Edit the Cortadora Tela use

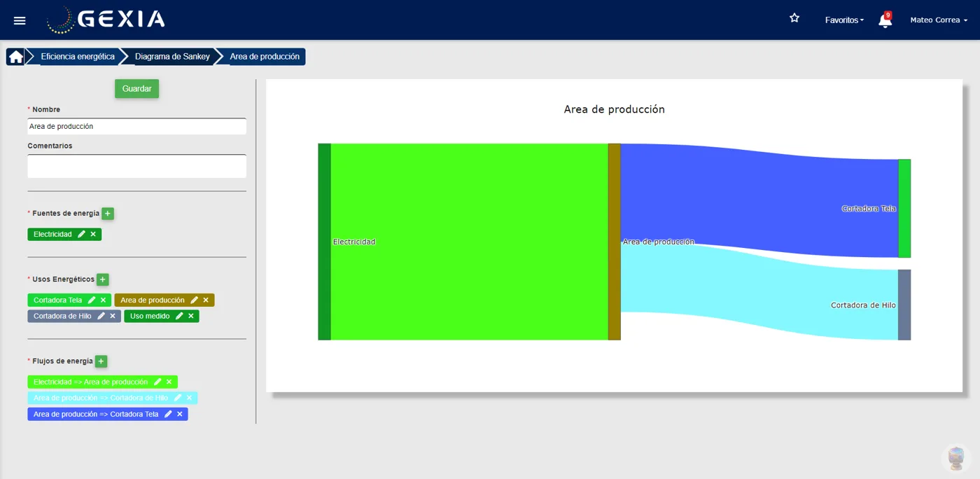(x=92, y=300)
